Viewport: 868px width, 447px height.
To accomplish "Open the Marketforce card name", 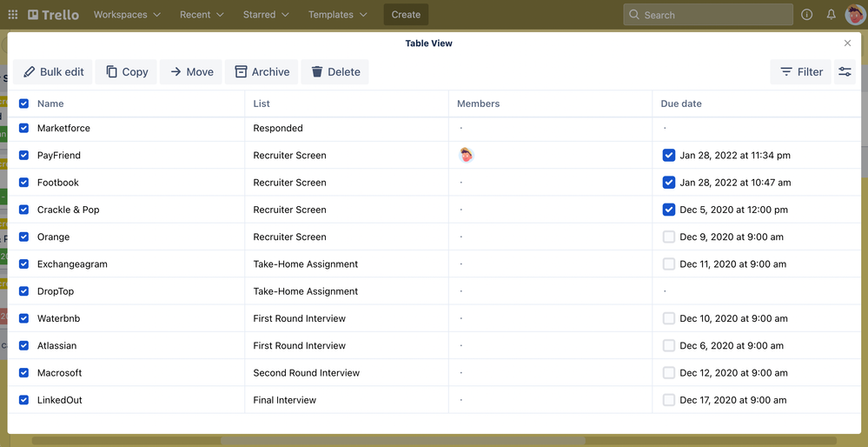I will coord(63,128).
